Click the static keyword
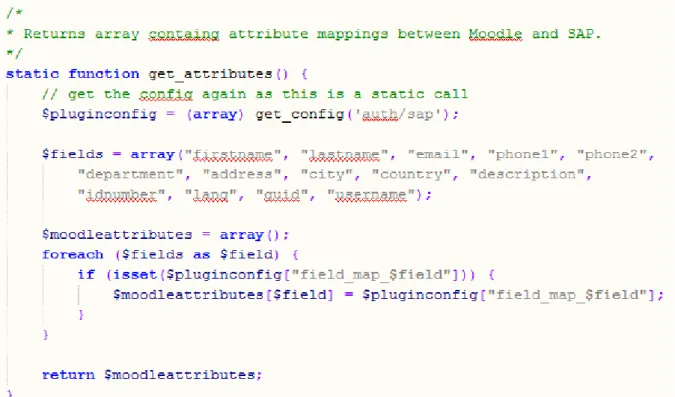Viewport: 675px width, 397px height. click(32, 74)
